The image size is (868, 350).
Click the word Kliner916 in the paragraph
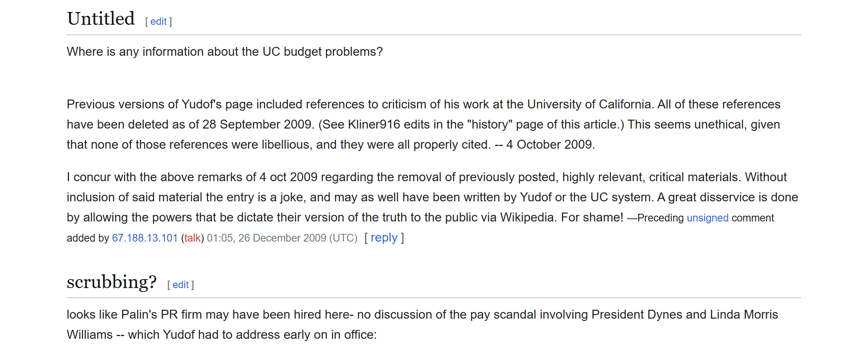tap(374, 125)
